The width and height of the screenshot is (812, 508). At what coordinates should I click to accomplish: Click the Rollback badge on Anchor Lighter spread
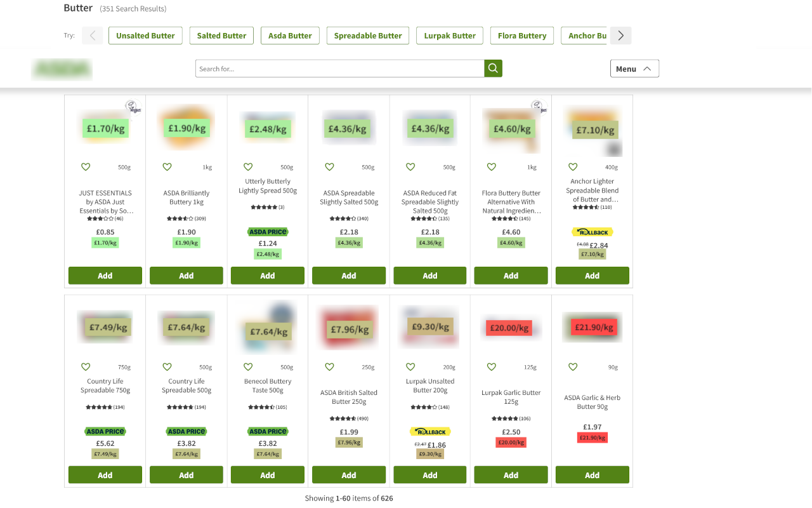592,232
